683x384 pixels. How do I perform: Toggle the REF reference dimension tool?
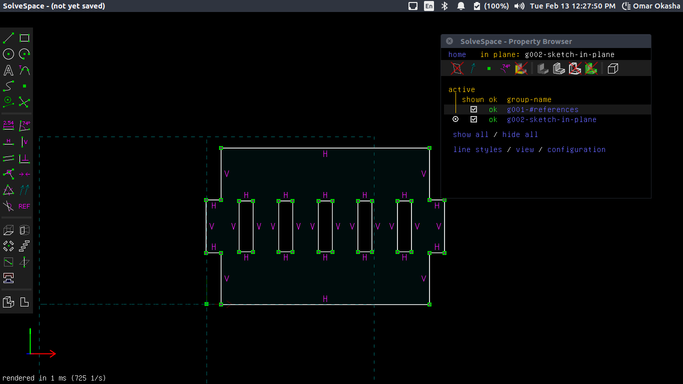(24, 206)
